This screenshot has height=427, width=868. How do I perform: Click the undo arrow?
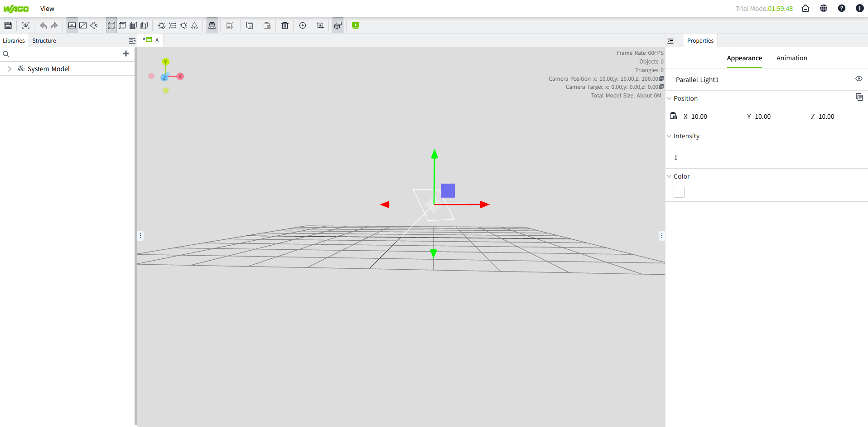pos(43,25)
